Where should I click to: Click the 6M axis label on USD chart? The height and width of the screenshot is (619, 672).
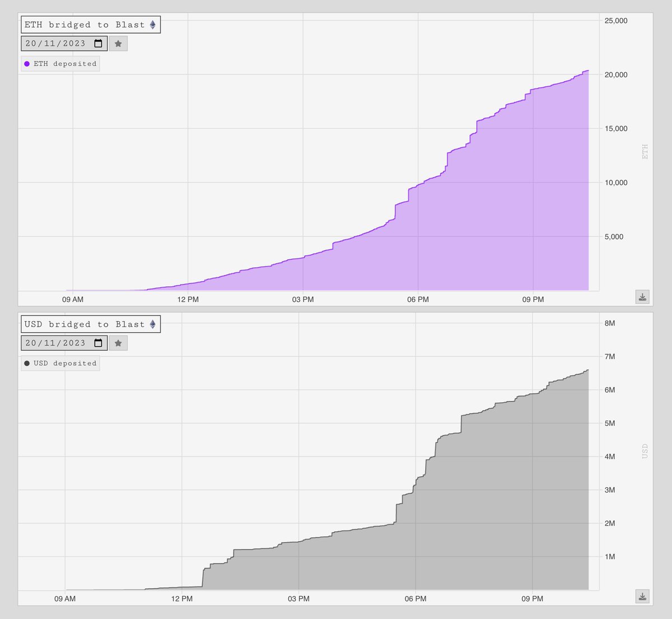[610, 390]
